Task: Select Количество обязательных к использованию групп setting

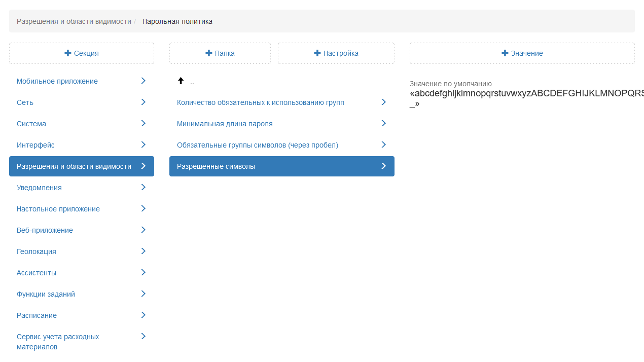Action: click(260, 102)
